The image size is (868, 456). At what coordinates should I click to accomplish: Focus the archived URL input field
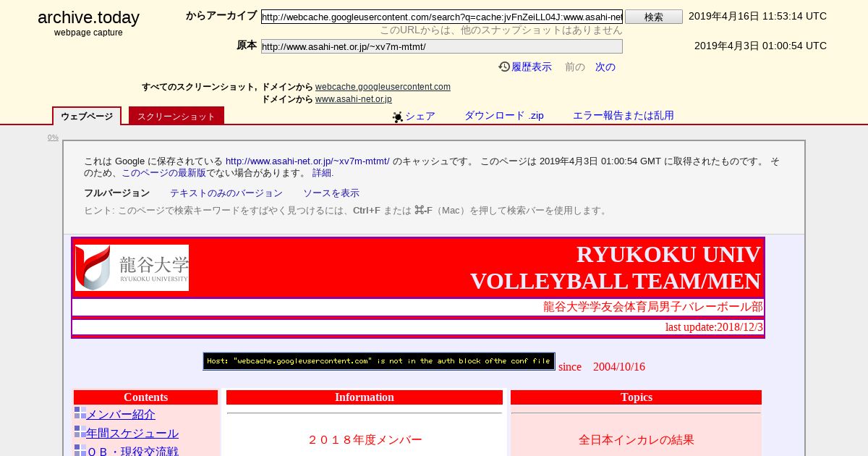[442, 17]
